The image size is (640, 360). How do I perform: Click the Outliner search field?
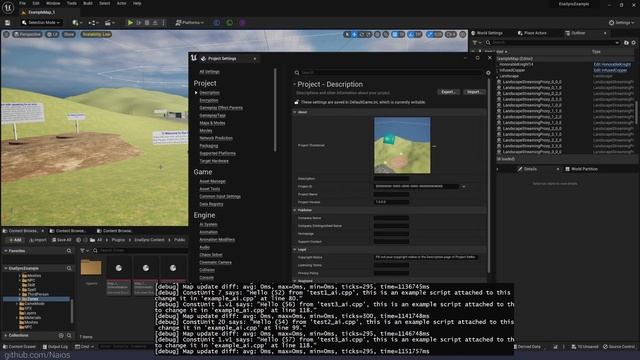(x=554, y=42)
